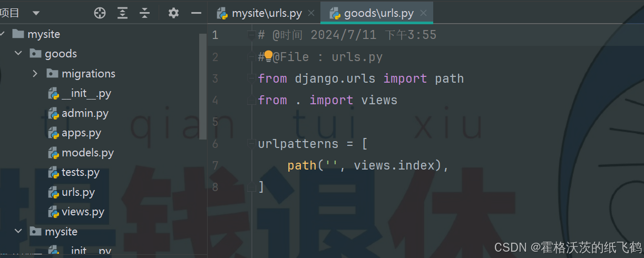This screenshot has height=258, width=644.
Task: Open project panel settings gear
Action: [x=173, y=13]
